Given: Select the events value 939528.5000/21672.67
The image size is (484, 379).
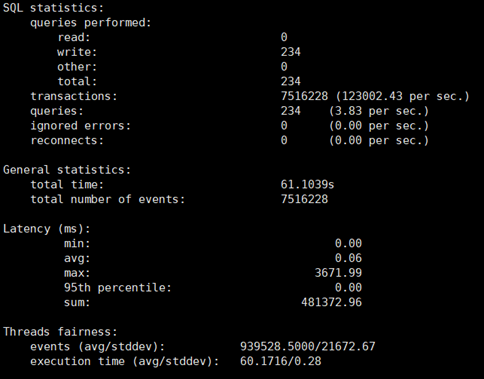Looking at the screenshot, I should [x=308, y=347].
